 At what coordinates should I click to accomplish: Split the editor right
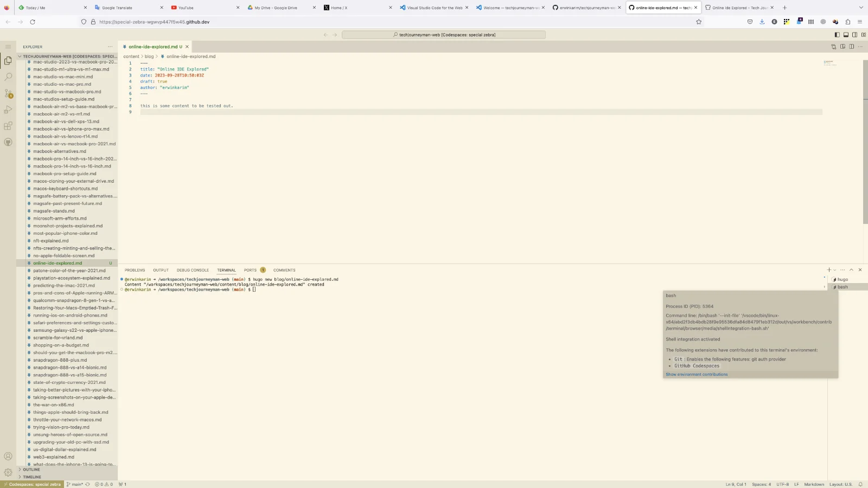pyautogui.click(x=851, y=47)
